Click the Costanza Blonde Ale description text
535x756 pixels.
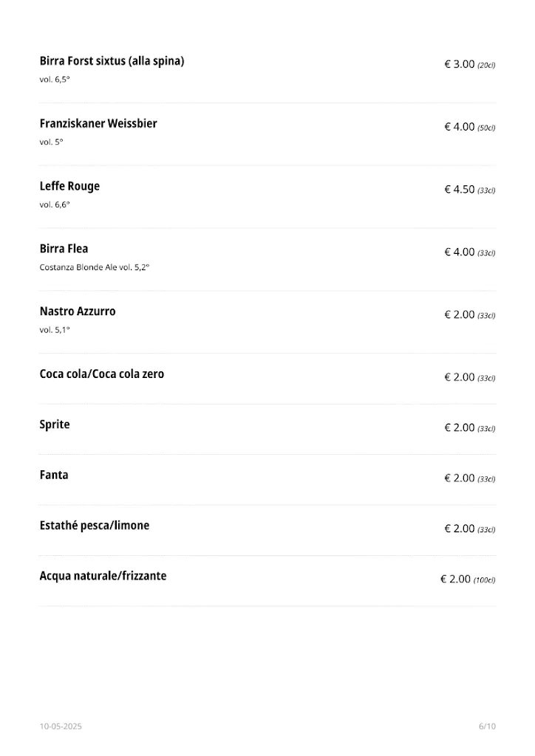point(95,267)
